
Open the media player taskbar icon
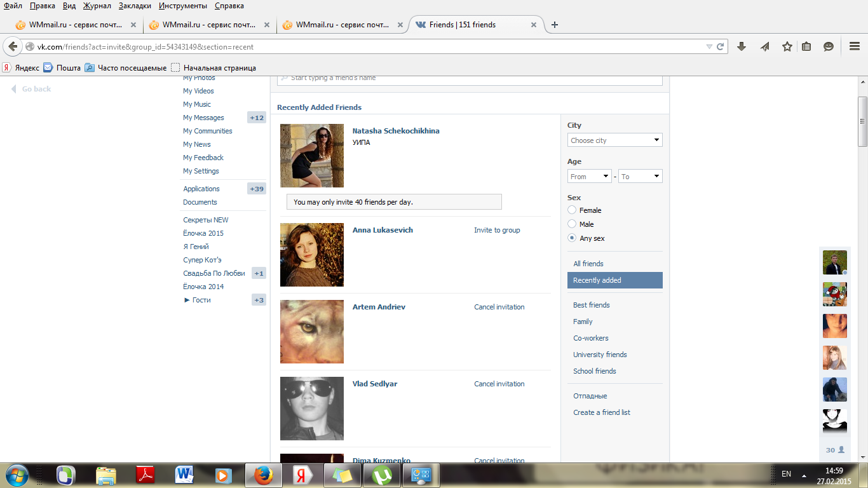pyautogui.click(x=223, y=475)
